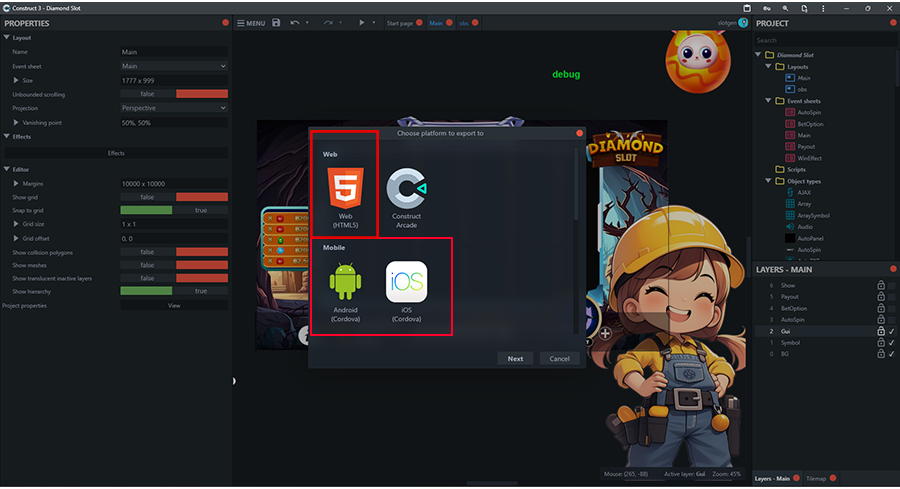Expand the Size property
The width and height of the screenshot is (900, 489).
[x=16, y=80]
